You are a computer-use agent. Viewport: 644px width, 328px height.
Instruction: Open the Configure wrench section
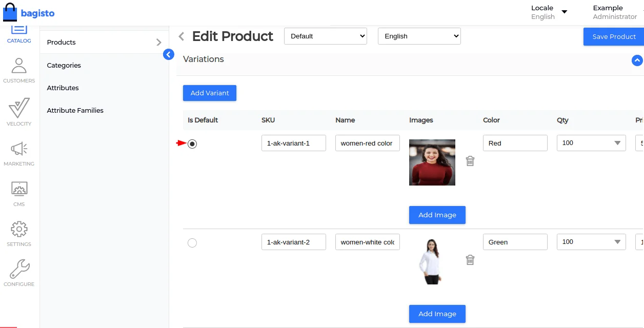(19, 274)
